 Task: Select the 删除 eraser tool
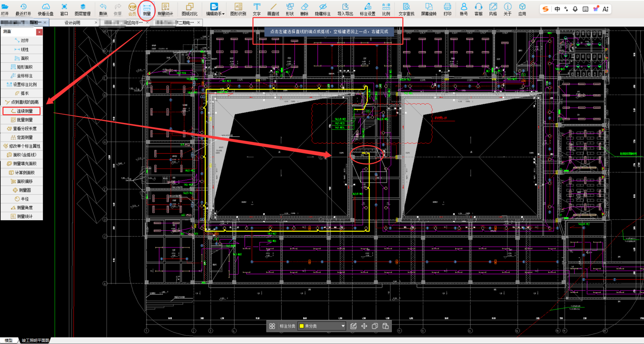(x=304, y=9)
